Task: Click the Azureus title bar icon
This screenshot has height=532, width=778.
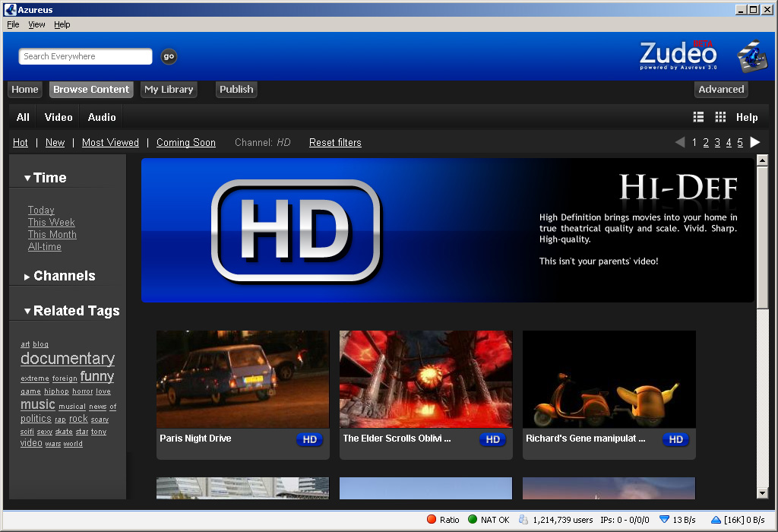Action: [x=10, y=9]
